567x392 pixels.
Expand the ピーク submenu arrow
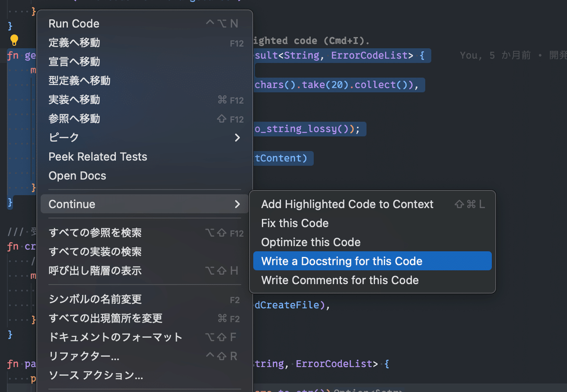(237, 137)
